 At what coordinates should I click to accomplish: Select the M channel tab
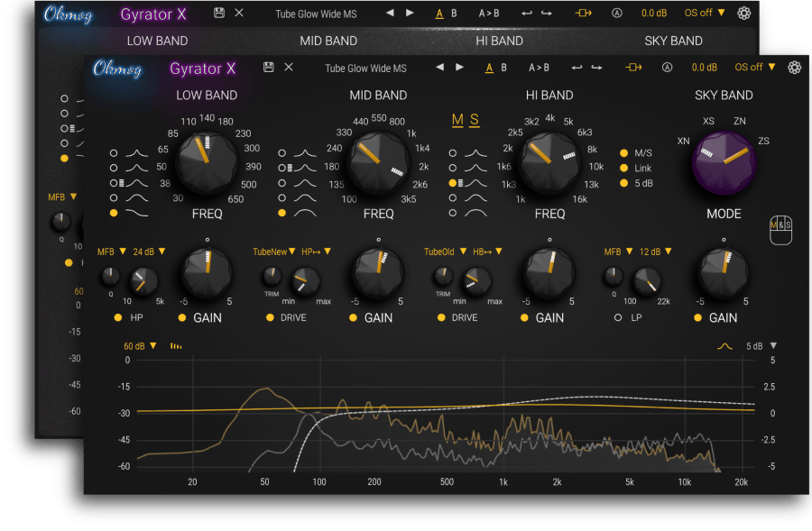[457, 120]
